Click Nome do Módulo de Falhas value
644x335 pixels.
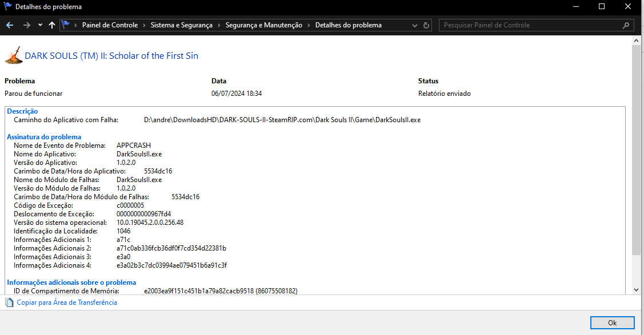pos(139,180)
